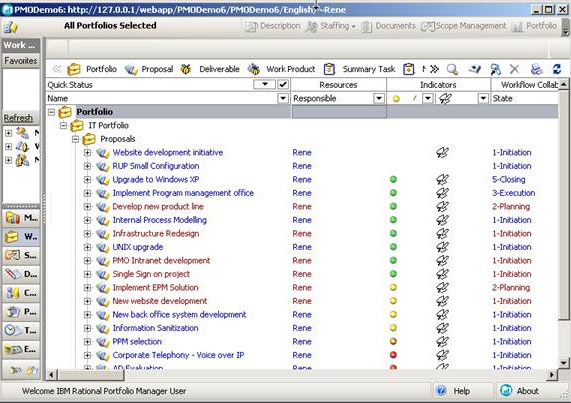This screenshot has height=403, width=571.
Task: Click the Work Product toolbar icon
Action: pos(254,69)
